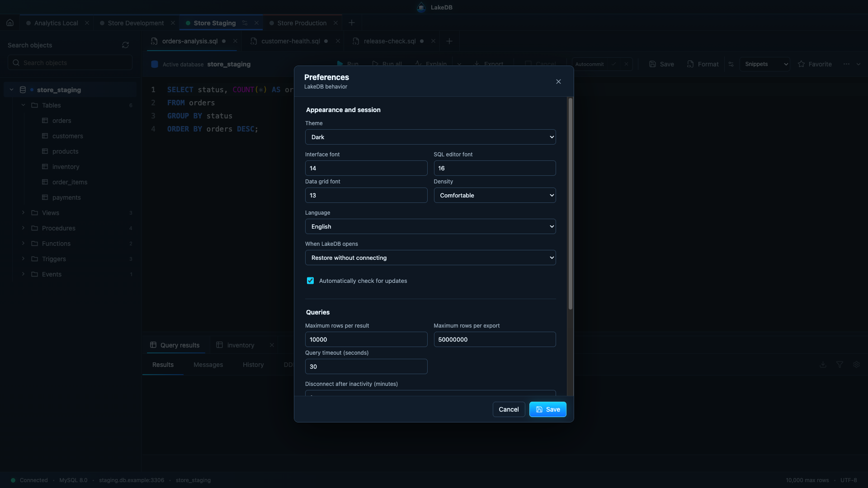Close the Preferences dialog with X
Image resolution: width=868 pixels, height=488 pixels.
coord(558,82)
